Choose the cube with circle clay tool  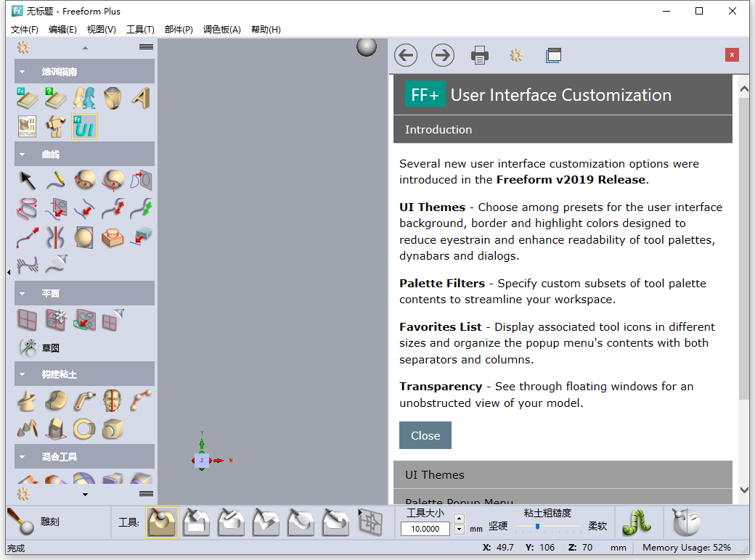[x=113, y=429]
